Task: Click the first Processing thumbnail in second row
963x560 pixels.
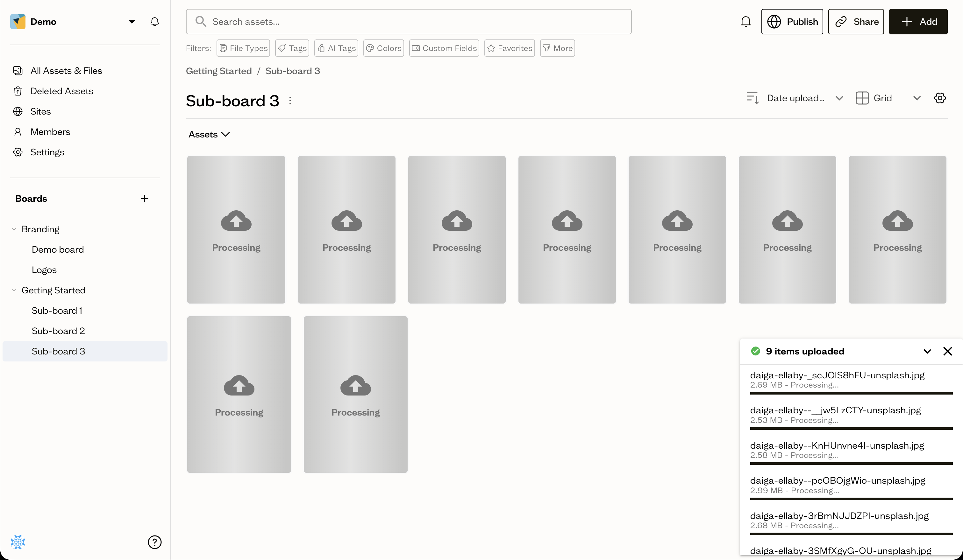Action: 239,394
